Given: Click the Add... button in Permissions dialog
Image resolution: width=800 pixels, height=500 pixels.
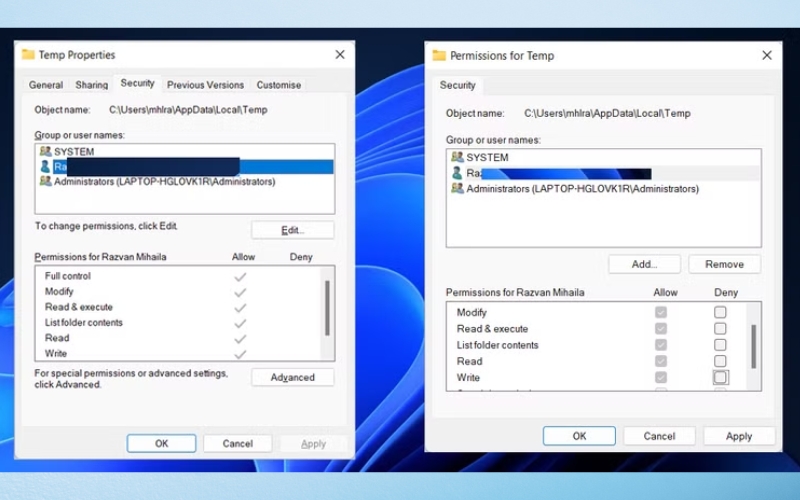Looking at the screenshot, I should coord(644,264).
